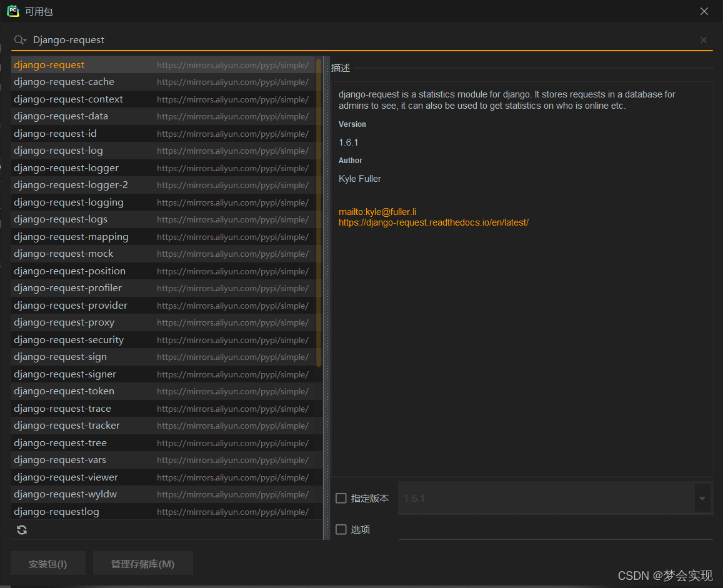Select django-request-token package

click(x=64, y=391)
